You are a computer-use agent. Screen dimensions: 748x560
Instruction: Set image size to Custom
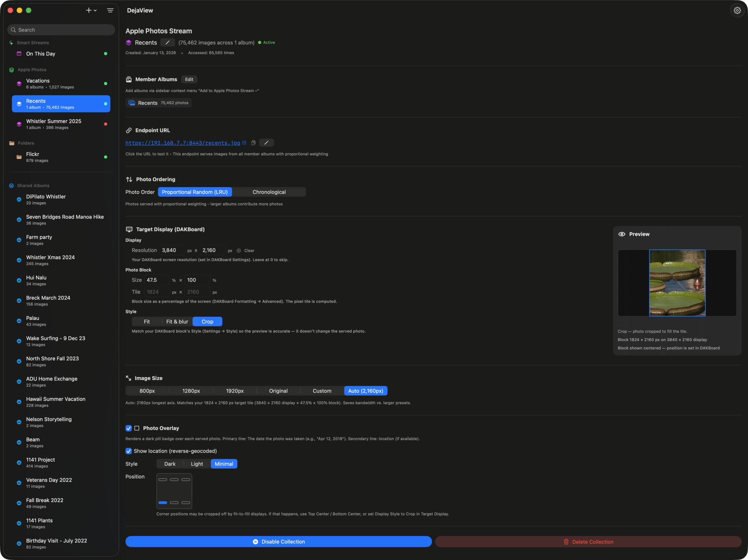322,391
